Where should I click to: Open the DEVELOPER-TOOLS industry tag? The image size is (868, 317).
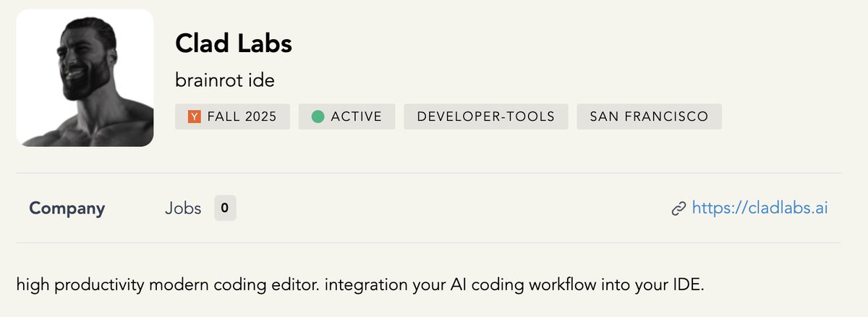click(x=486, y=117)
